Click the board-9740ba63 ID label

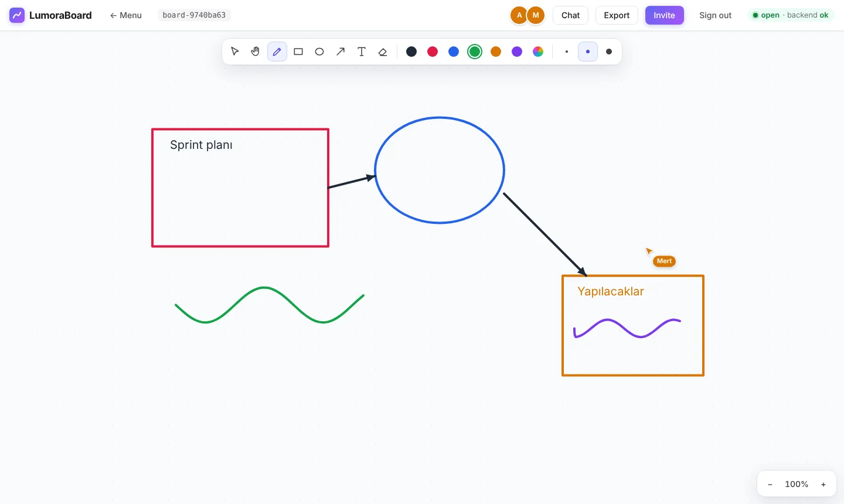(194, 15)
